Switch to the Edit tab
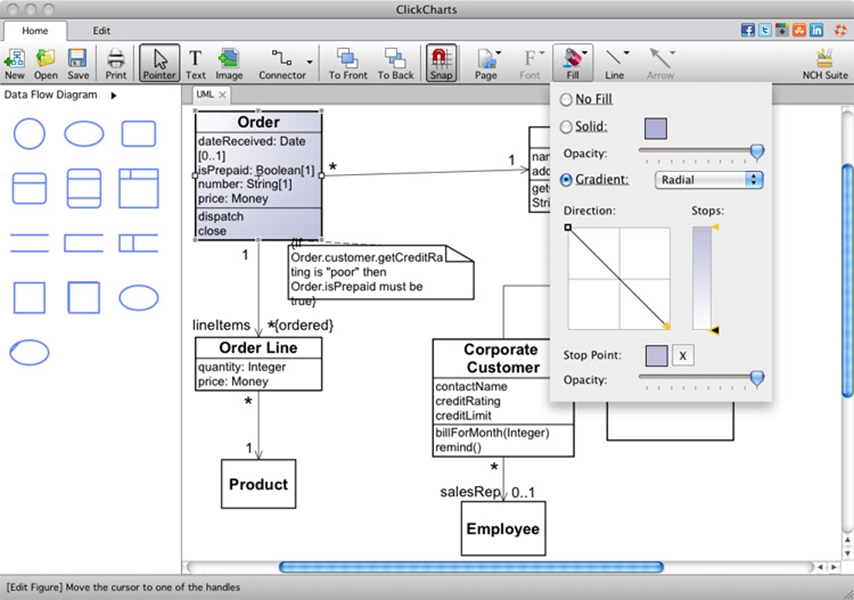854x600 pixels. point(101,31)
